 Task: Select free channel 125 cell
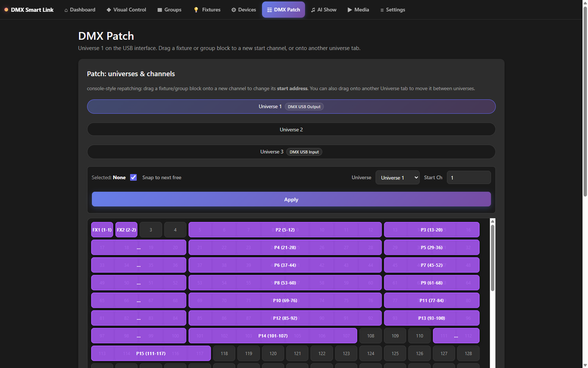click(x=395, y=353)
